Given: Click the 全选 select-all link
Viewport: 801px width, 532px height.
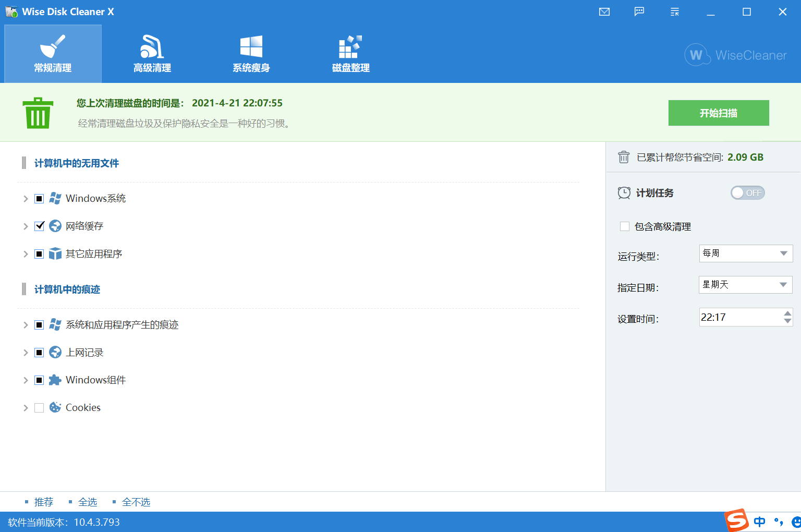Looking at the screenshot, I should [x=88, y=502].
